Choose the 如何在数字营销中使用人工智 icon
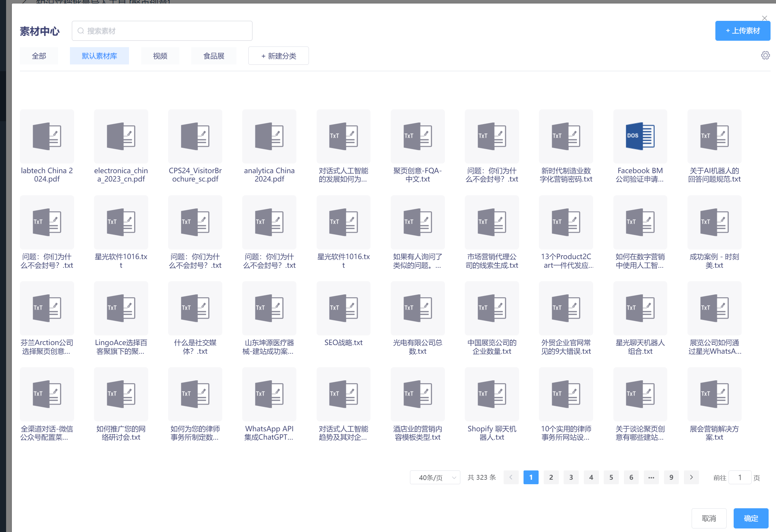The width and height of the screenshot is (776, 532). point(640,222)
